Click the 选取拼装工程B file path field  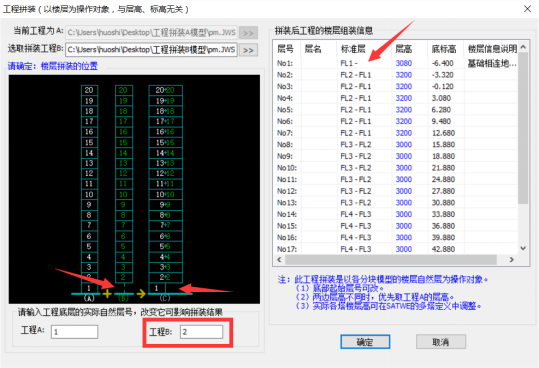(151, 50)
